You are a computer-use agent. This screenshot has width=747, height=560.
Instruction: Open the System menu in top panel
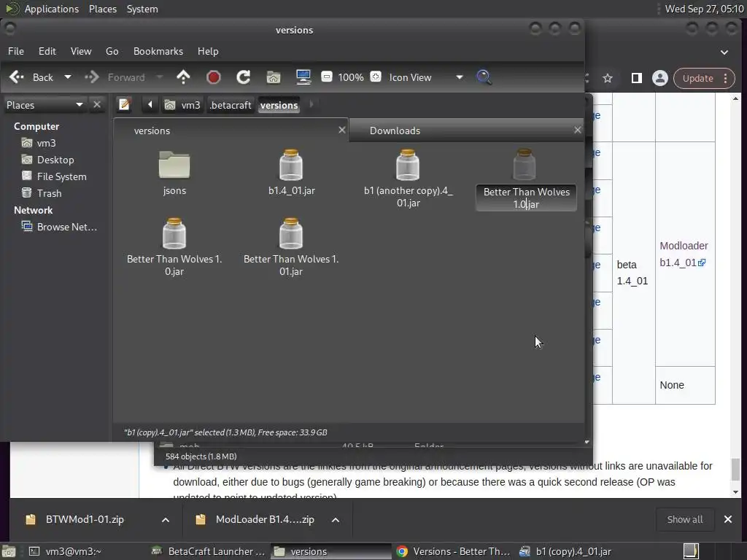click(142, 9)
